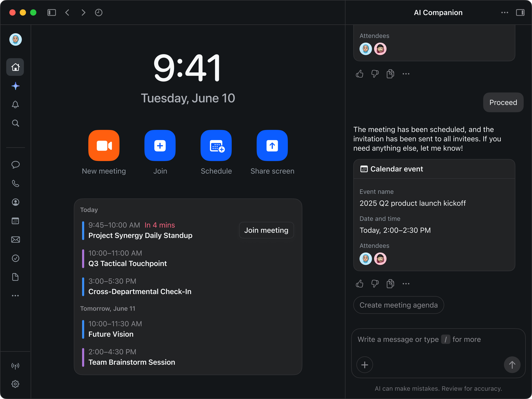Click the Proceed button
The width and height of the screenshot is (532, 399).
[x=503, y=102]
